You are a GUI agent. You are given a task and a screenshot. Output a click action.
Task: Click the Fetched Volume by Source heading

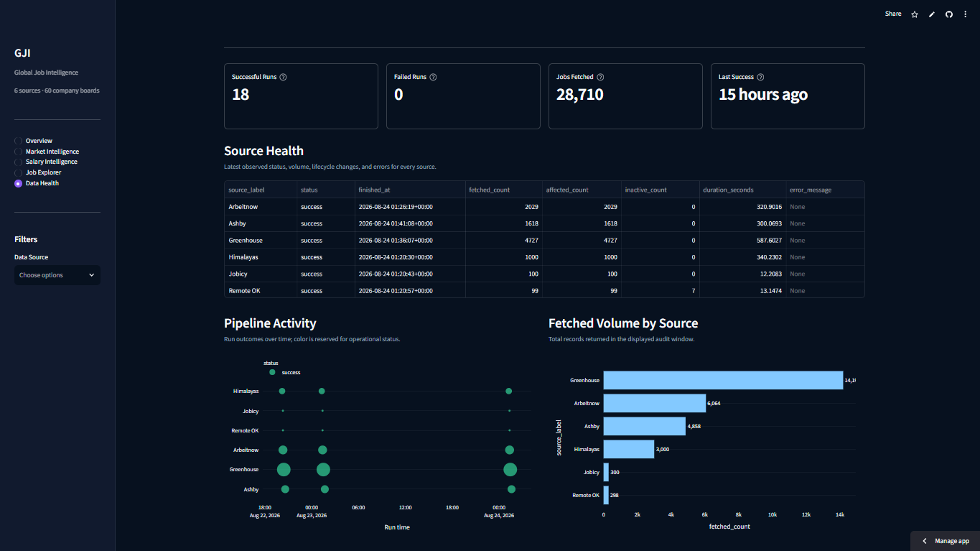tap(623, 323)
